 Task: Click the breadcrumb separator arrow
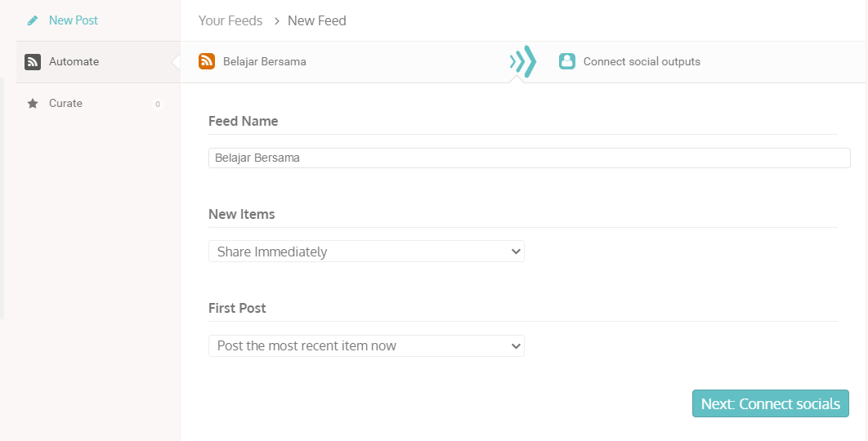click(x=277, y=21)
